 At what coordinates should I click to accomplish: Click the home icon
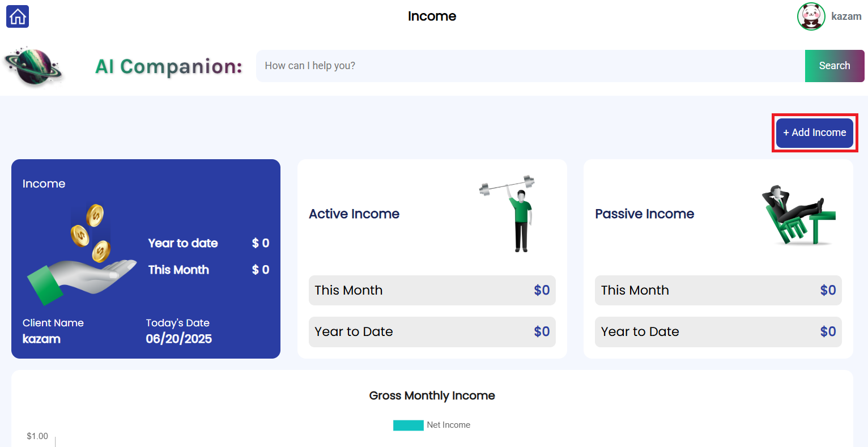coord(18,16)
